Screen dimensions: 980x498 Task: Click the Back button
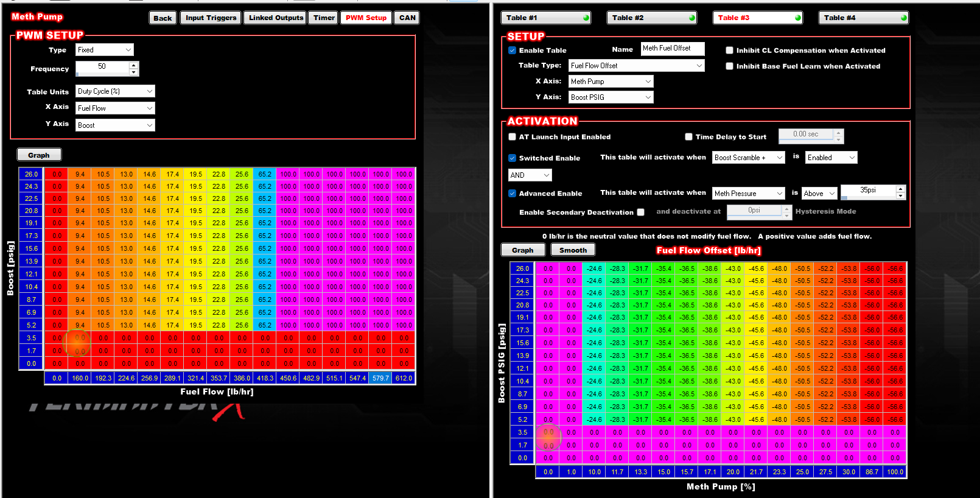click(163, 18)
